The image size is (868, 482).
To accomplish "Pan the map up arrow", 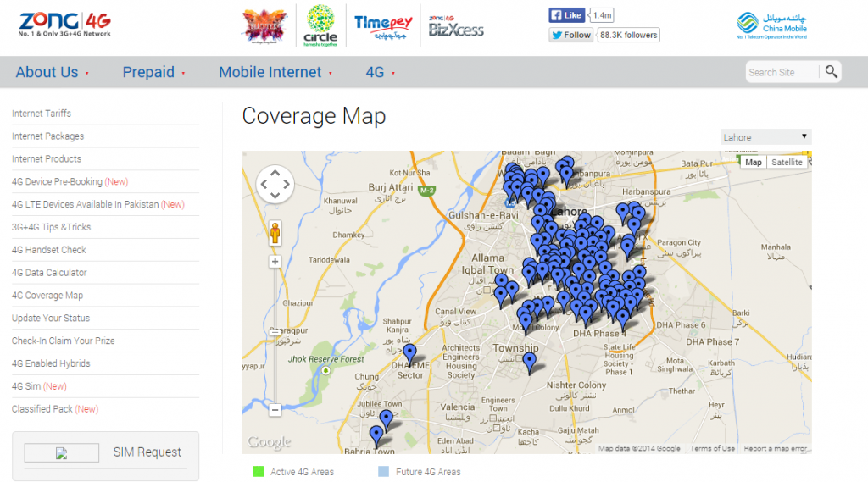I will (x=275, y=173).
